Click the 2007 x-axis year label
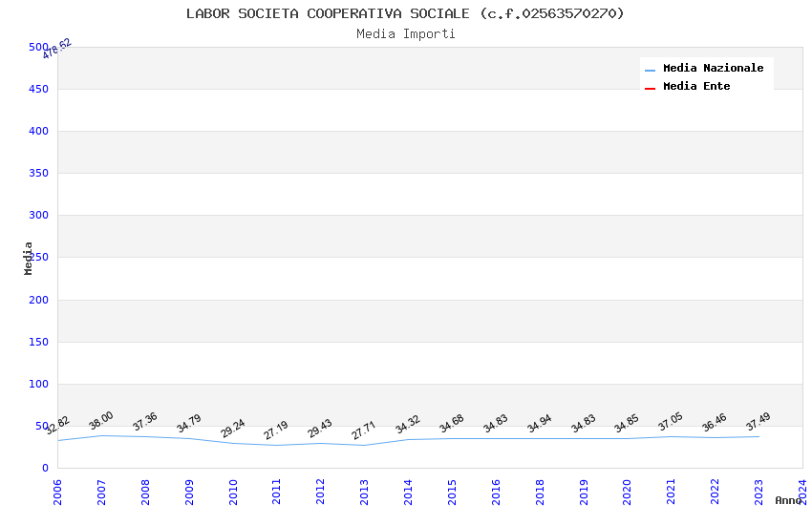Screen dimensions: 812x525 click(101, 492)
